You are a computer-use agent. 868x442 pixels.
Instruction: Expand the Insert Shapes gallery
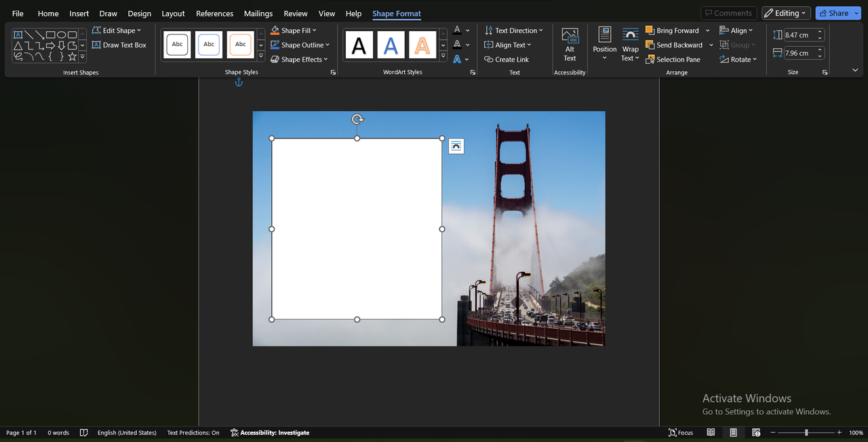[x=83, y=56]
